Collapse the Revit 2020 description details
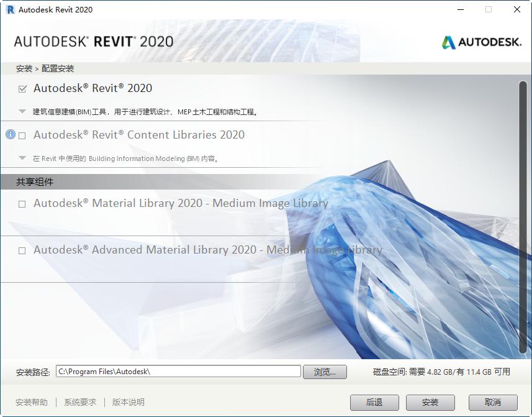 tap(22, 111)
